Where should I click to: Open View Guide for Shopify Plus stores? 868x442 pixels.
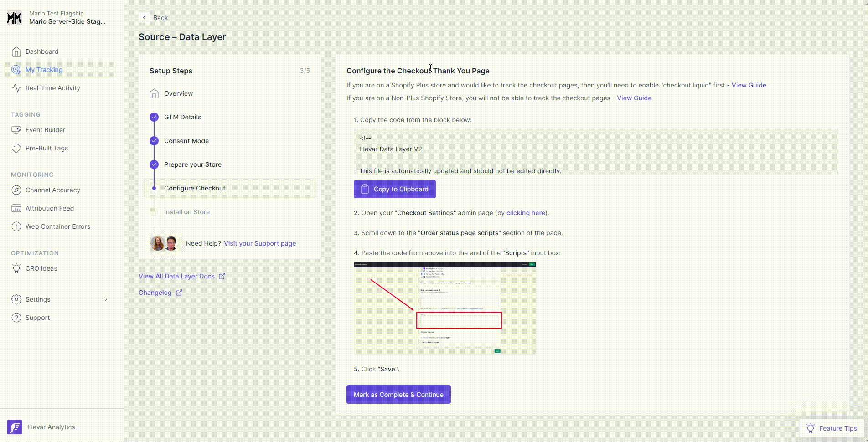(x=749, y=85)
